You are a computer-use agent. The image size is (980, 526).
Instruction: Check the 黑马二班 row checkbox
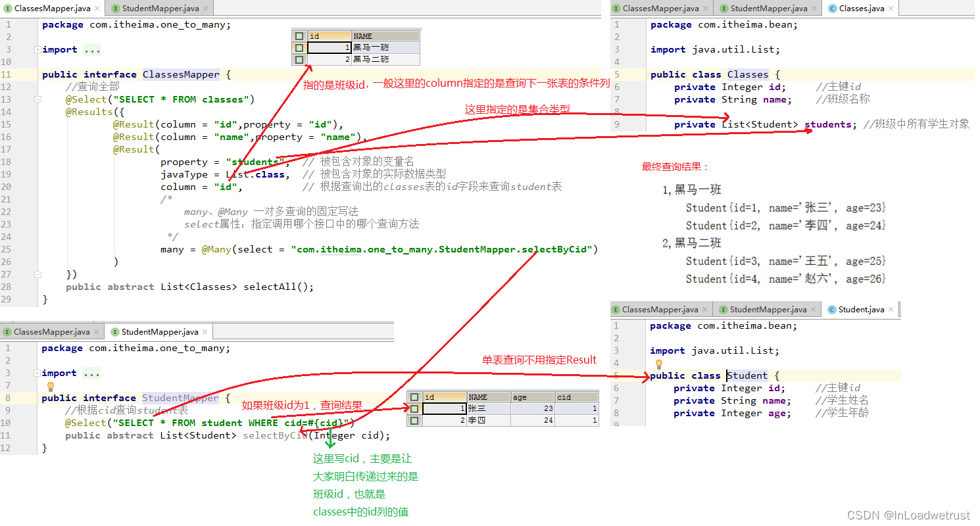pos(299,59)
